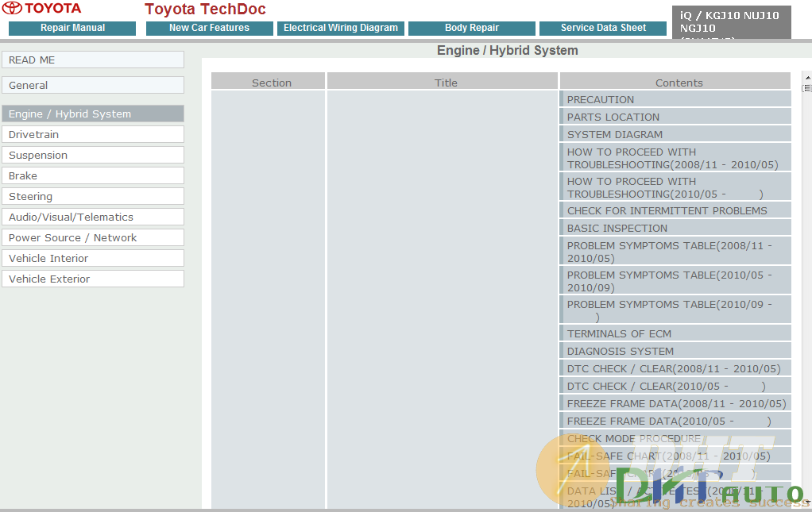Open the New Car Features tab
This screenshot has width=812, height=512.
click(209, 28)
